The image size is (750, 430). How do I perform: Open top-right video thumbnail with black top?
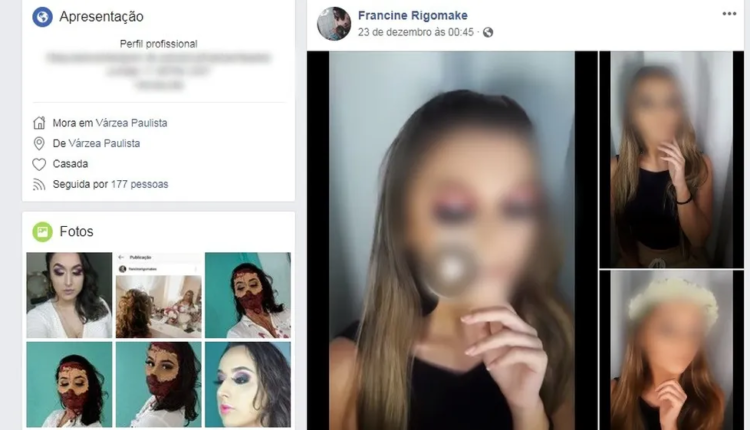pyautogui.click(x=671, y=159)
